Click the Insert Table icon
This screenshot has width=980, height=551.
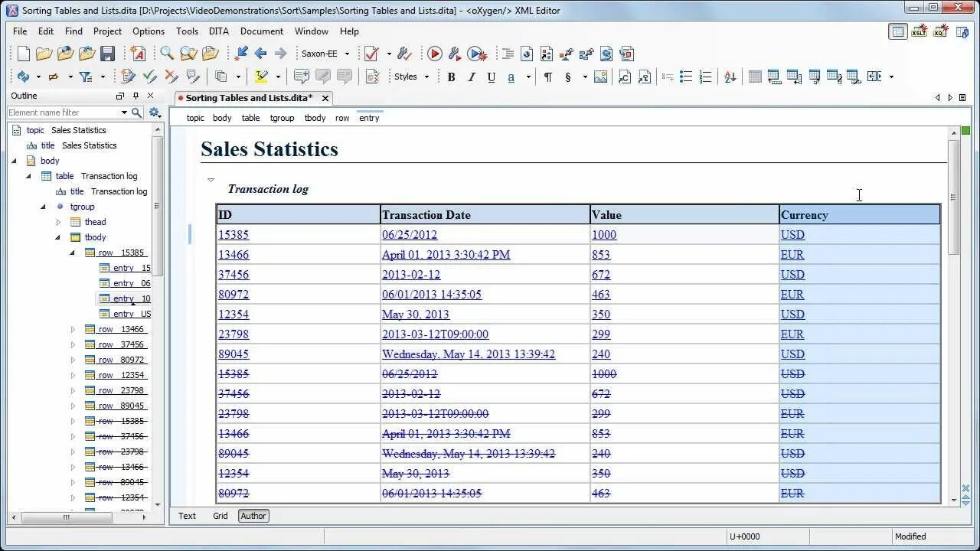coord(755,77)
